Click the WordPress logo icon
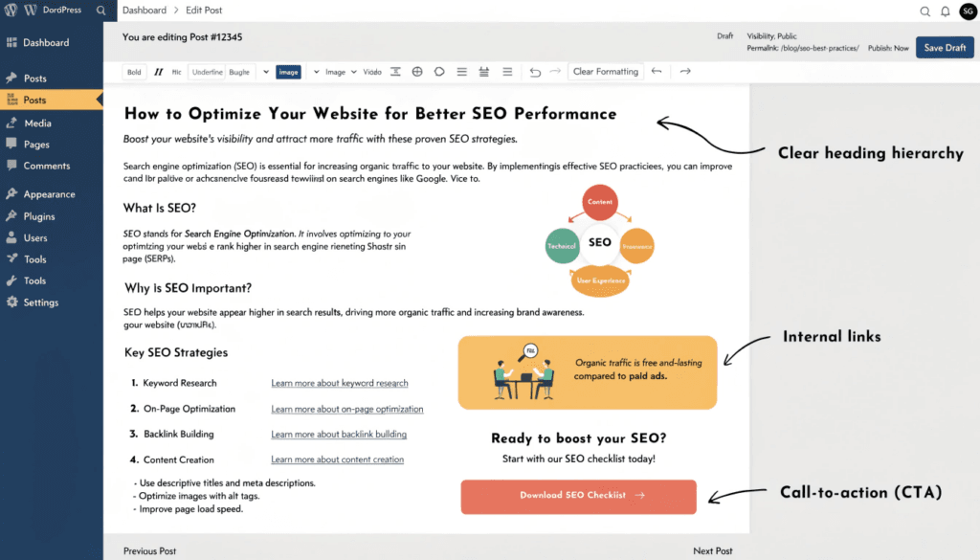Viewport: 980px width, 560px height. pyautogui.click(x=11, y=10)
